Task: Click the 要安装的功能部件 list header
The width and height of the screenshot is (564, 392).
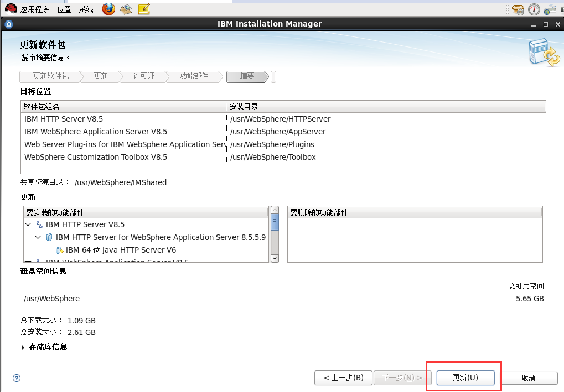Action: 146,212
